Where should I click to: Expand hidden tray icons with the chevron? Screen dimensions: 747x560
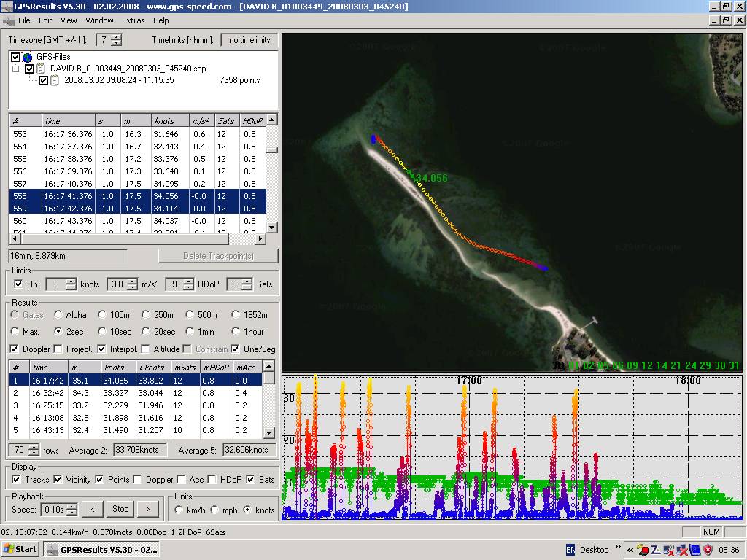point(630,550)
